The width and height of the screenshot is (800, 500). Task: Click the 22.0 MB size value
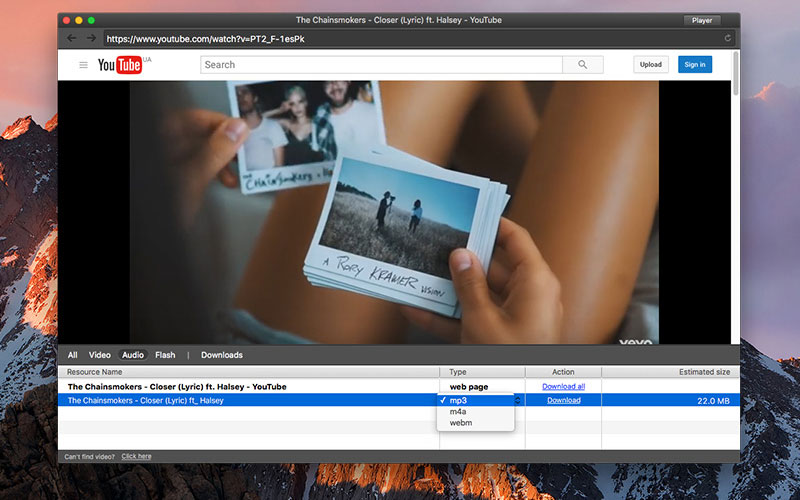(713, 401)
